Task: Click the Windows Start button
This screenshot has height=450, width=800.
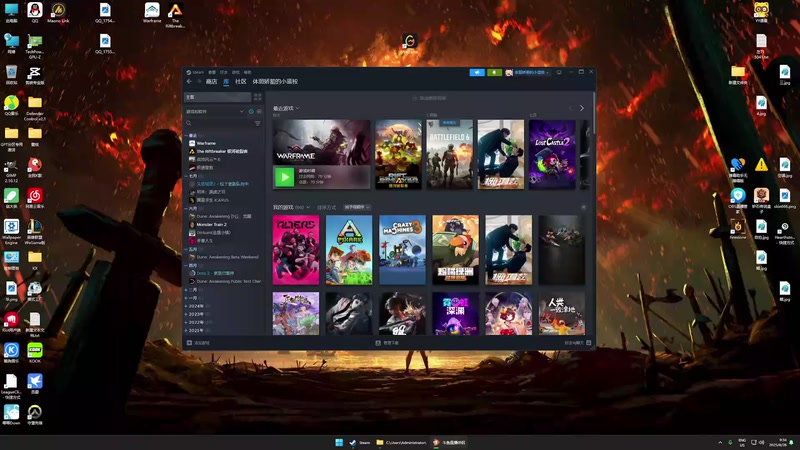Action: coord(339,442)
